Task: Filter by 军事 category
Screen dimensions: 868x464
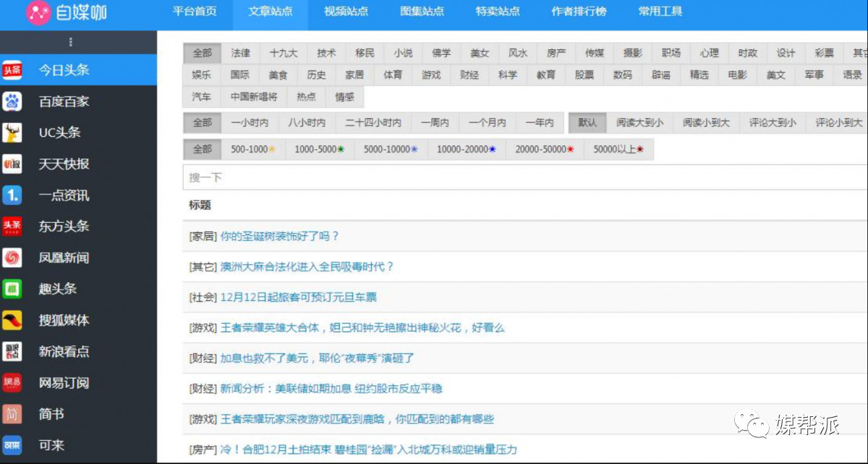Action: pos(814,75)
